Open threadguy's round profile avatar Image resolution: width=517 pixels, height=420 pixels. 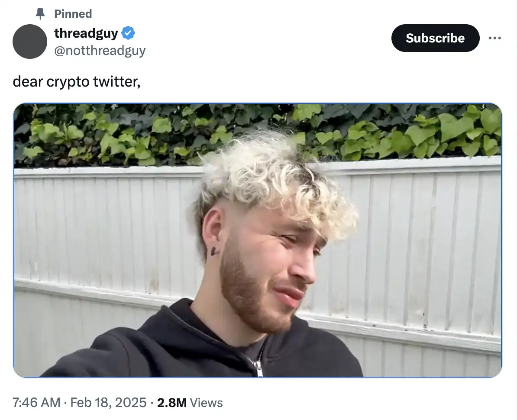point(30,42)
